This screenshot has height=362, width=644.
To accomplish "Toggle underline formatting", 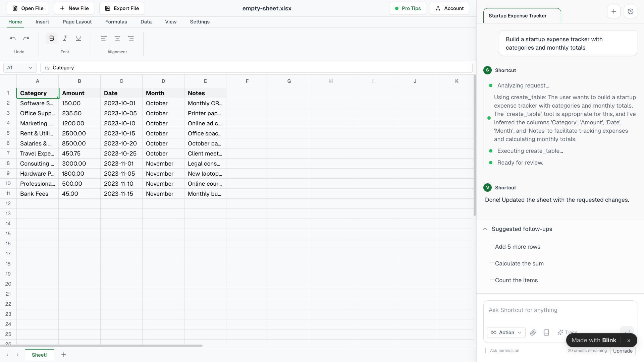I will (x=78, y=38).
